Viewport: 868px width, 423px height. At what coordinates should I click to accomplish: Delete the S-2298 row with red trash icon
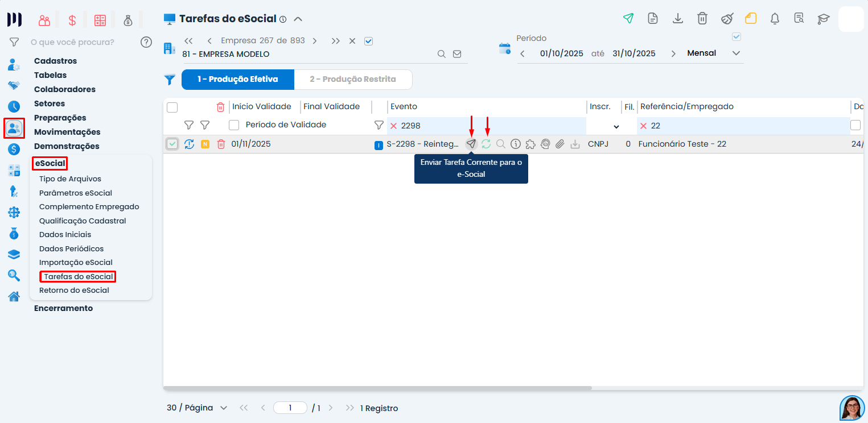pyautogui.click(x=221, y=144)
